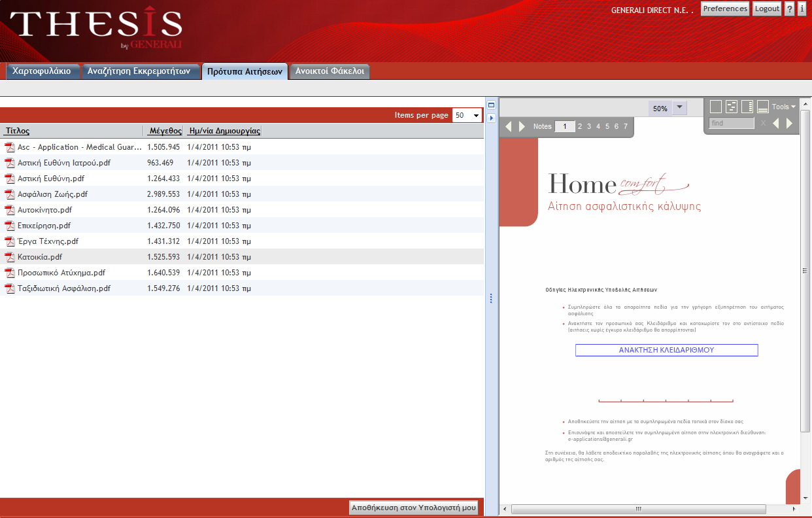The height and width of the screenshot is (518, 812).
Task: Click the viewer horizontal scrollbar thumb
Action: 638,509
